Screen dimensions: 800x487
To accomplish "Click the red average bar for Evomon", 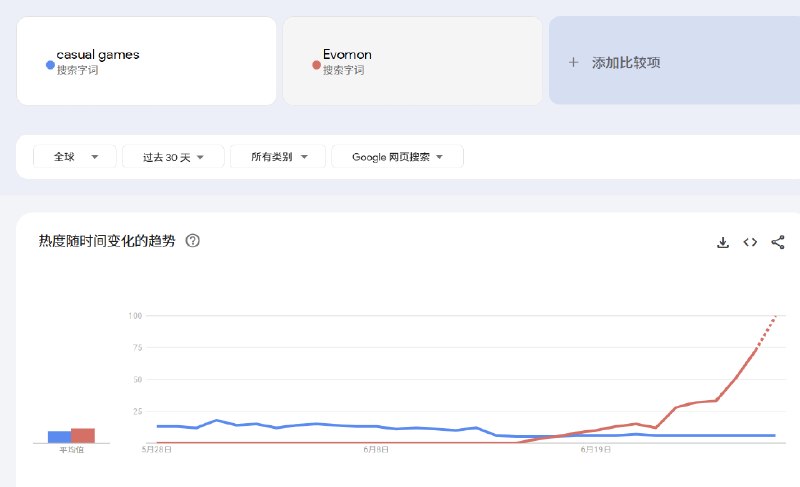I will 83,435.
